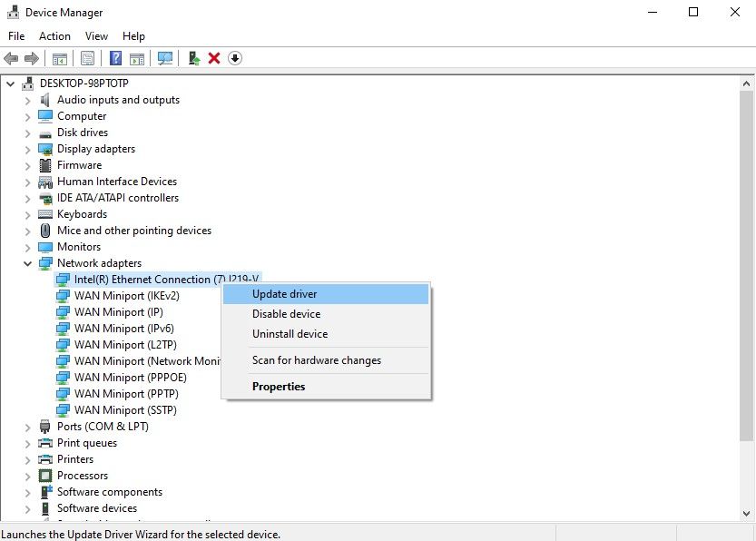Image resolution: width=756 pixels, height=541 pixels.
Task: Open Properties from the context menu
Action: click(279, 386)
